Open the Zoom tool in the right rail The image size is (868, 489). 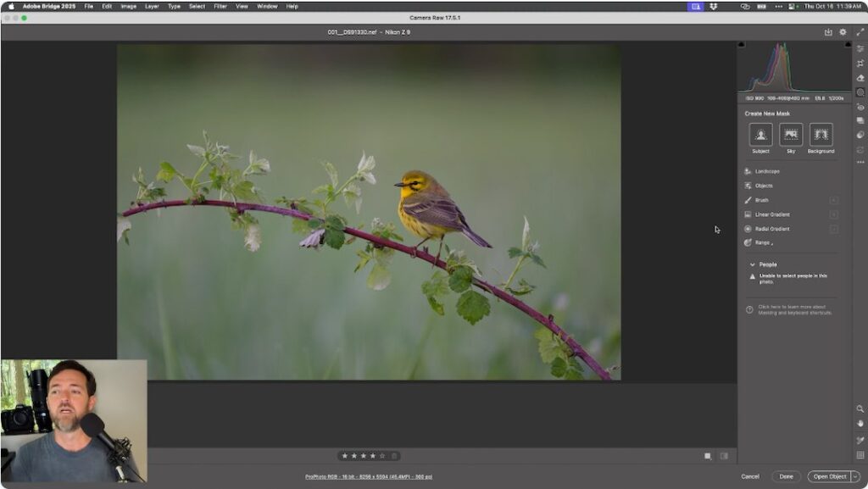pyautogui.click(x=861, y=408)
